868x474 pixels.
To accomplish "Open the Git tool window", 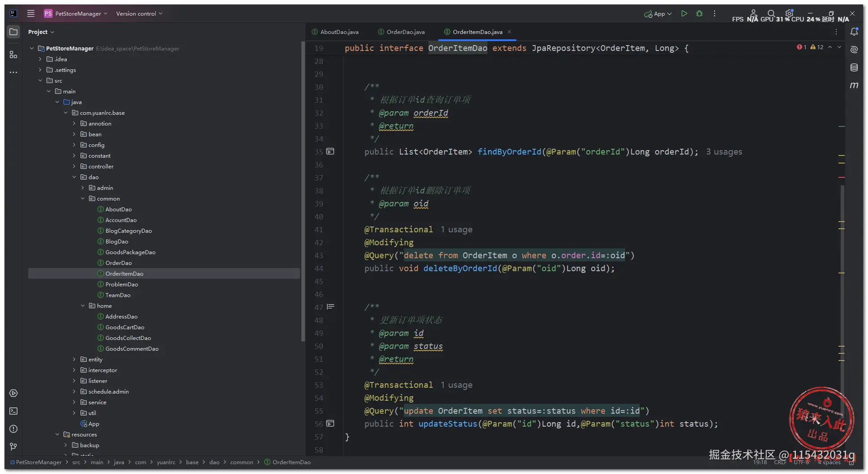I will (x=13, y=446).
